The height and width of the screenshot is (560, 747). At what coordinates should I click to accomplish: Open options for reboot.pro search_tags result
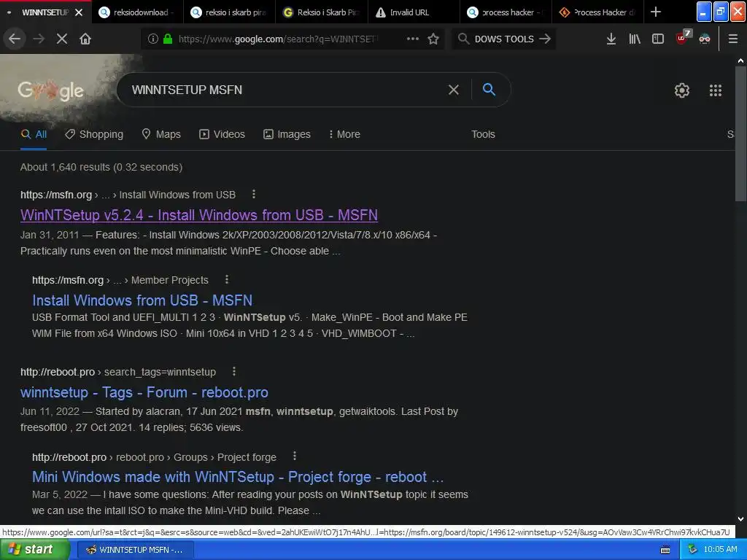click(234, 371)
